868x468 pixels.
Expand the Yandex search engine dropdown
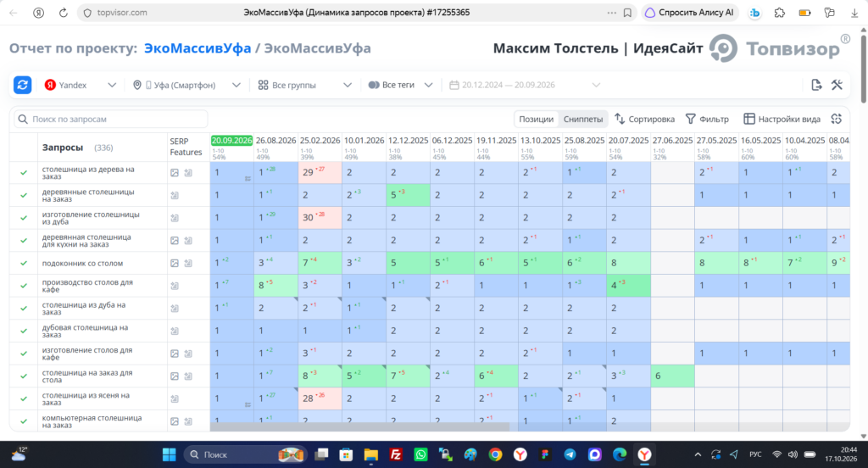81,85
